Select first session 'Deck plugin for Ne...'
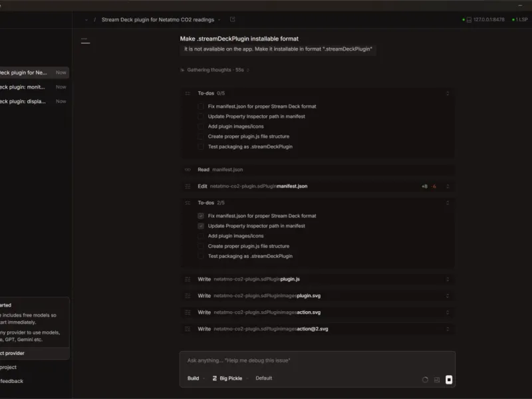532x399 pixels. (x=34, y=72)
